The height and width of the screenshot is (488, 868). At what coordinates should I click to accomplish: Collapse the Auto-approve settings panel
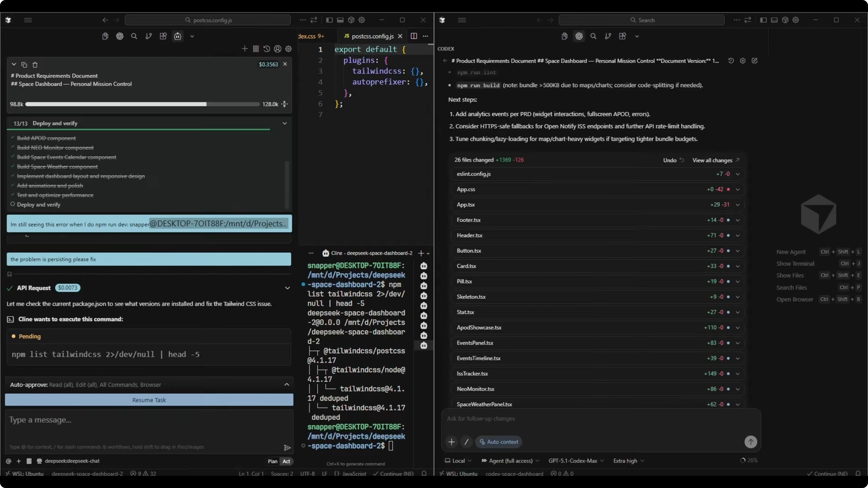coord(286,385)
